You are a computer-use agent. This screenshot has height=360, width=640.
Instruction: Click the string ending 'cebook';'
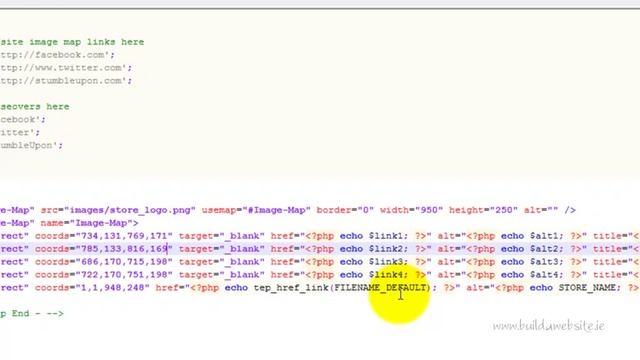[x=23, y=120]
